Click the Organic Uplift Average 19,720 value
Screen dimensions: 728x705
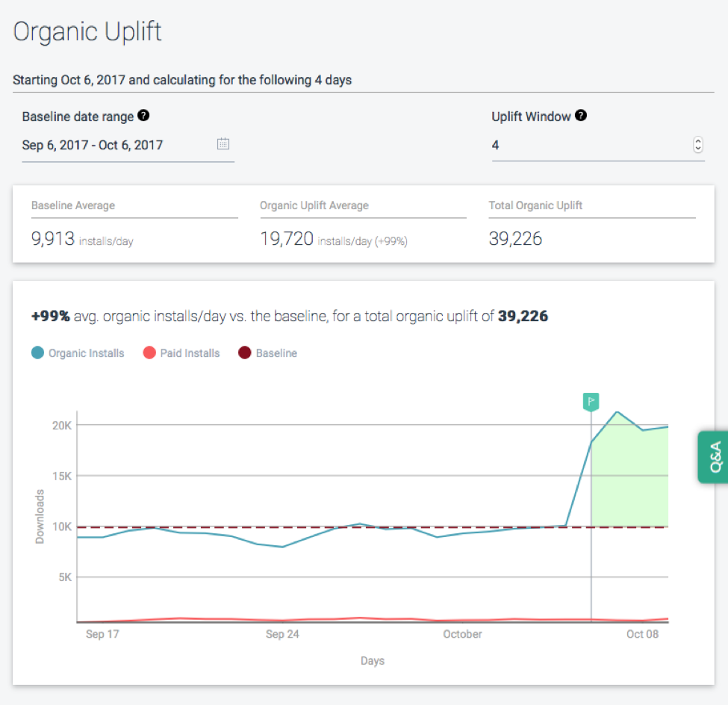pos(286,239)
